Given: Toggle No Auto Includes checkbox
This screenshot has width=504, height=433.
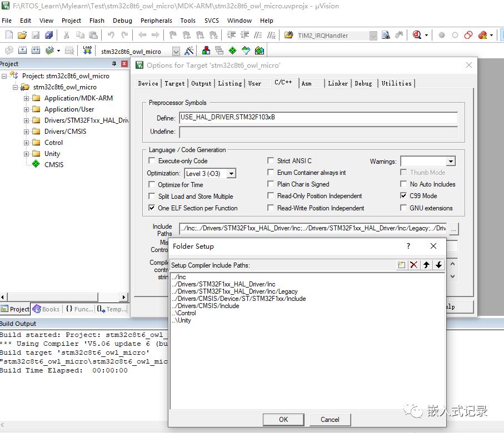Looking at the screenshot, I should coord(403,184).
